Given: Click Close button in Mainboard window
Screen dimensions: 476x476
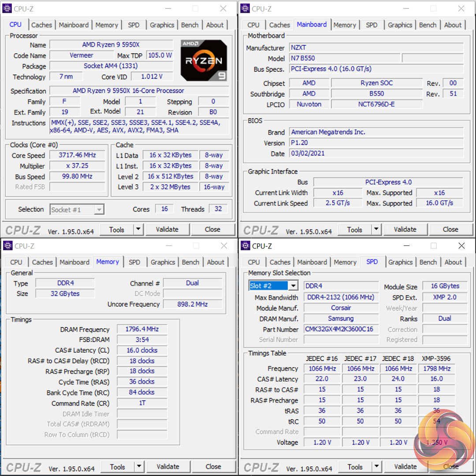Looking at the screenshot, I should [x=450, y=230].
